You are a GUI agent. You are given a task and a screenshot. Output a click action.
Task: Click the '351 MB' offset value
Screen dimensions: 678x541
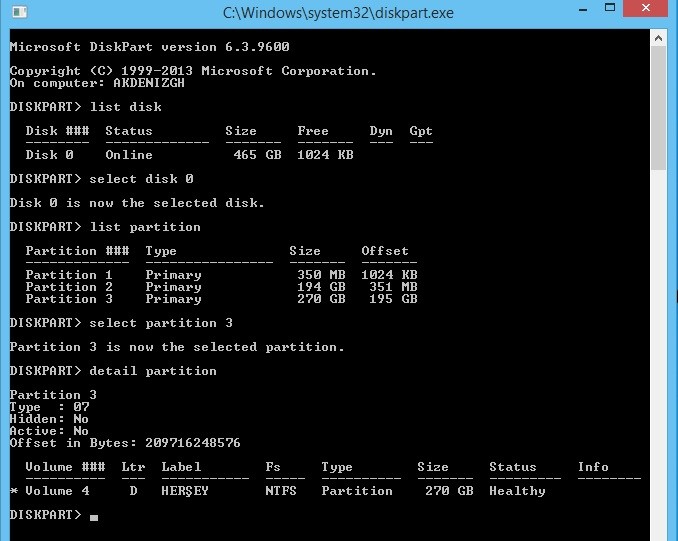pyautogui.click(x=393, y=287)
